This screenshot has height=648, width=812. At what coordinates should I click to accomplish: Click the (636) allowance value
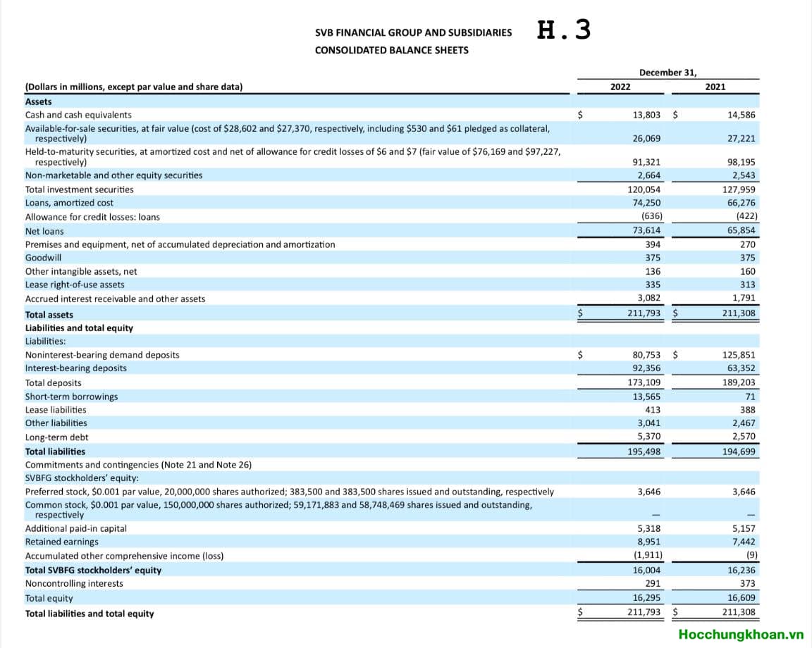(652, 216)
